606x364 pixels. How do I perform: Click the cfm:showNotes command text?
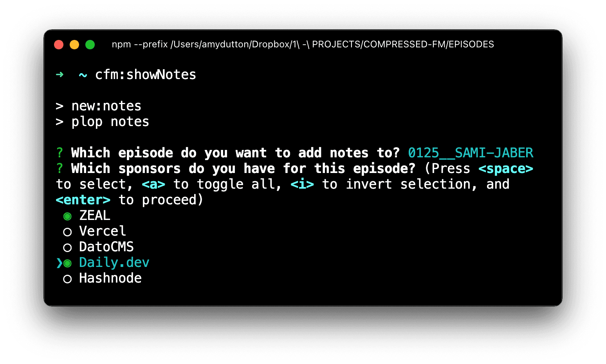(x=146, y=74)
